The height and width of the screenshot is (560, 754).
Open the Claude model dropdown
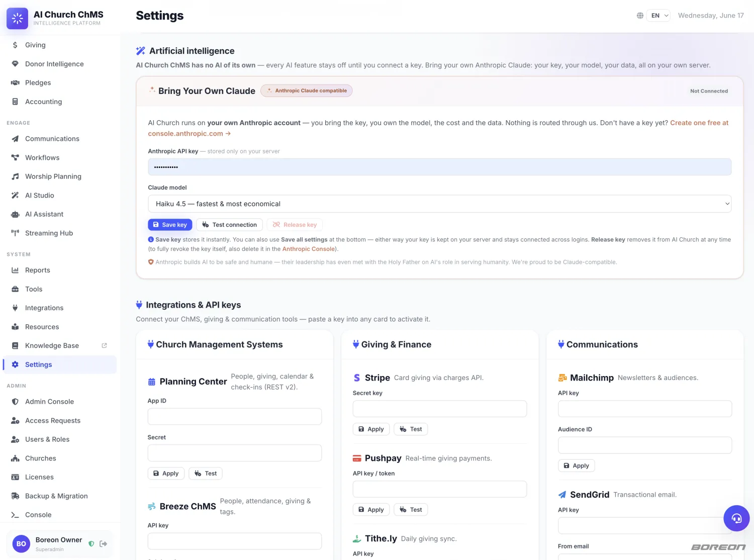(440, 204)
